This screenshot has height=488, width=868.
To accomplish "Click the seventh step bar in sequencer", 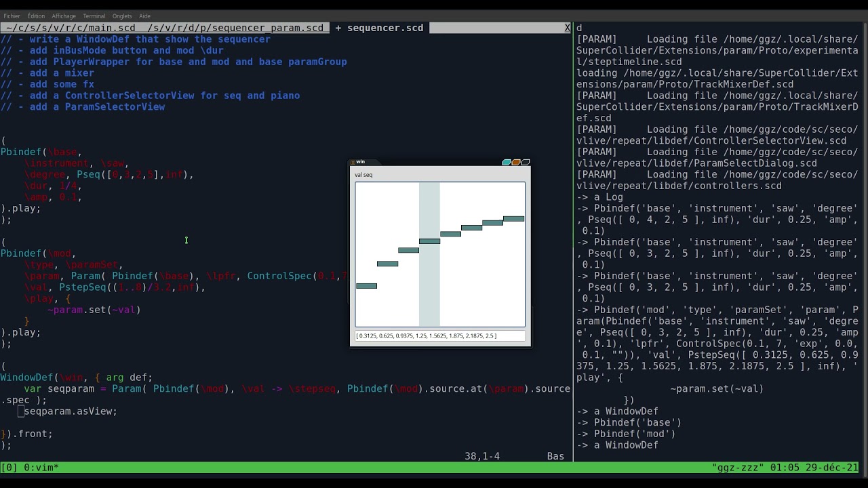I will tap(492, 223).
